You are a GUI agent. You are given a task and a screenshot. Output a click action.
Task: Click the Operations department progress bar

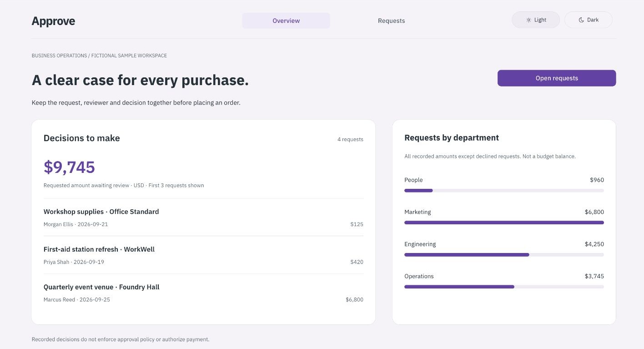pos(504,287)
